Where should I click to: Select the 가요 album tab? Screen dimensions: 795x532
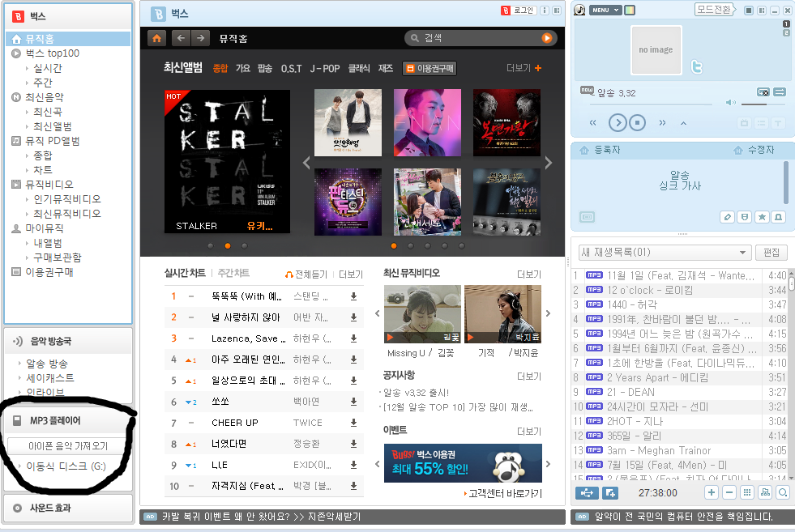[243, 68]
